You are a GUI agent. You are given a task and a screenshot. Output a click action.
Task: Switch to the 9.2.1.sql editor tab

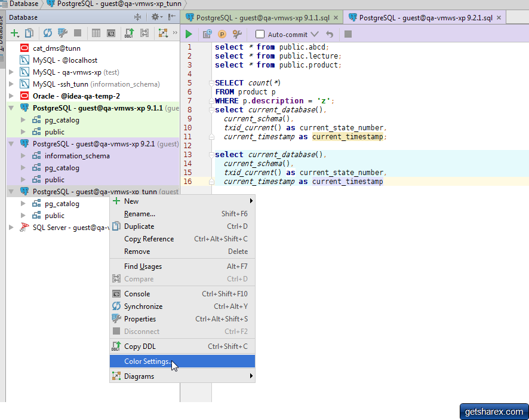pos(425,18)
